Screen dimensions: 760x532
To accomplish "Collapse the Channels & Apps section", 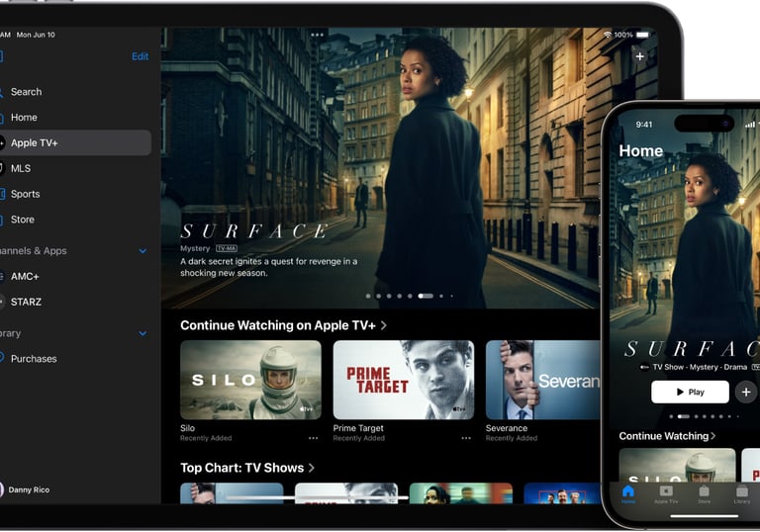I will point(142,251).
